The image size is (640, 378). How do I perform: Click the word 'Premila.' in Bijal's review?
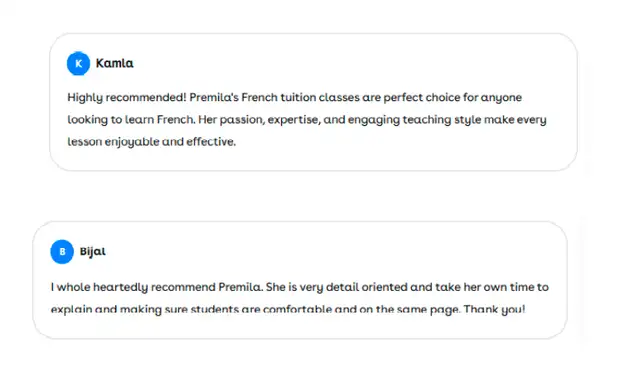(x=240, y=287)
